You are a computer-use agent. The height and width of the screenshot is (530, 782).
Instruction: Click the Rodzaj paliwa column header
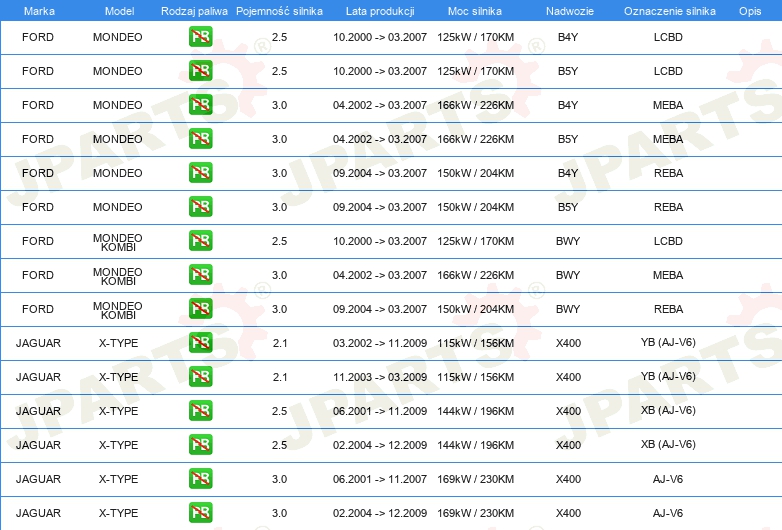click(x=194, y=11)
